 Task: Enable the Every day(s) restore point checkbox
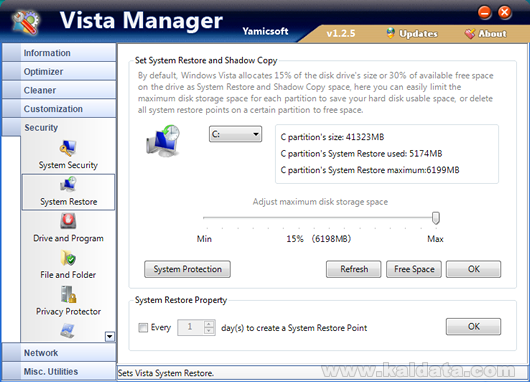pyautogui.click(x=143, y=328)
